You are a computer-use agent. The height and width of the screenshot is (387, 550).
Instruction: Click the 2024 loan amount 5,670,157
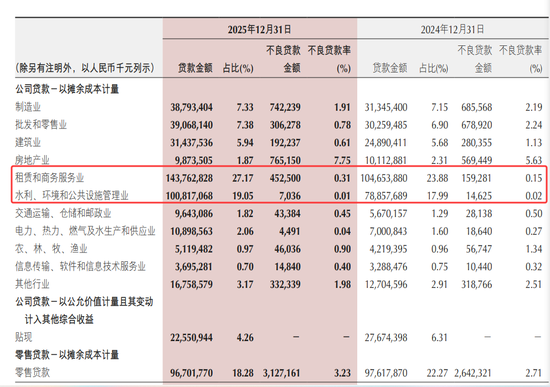coord(388,213)
